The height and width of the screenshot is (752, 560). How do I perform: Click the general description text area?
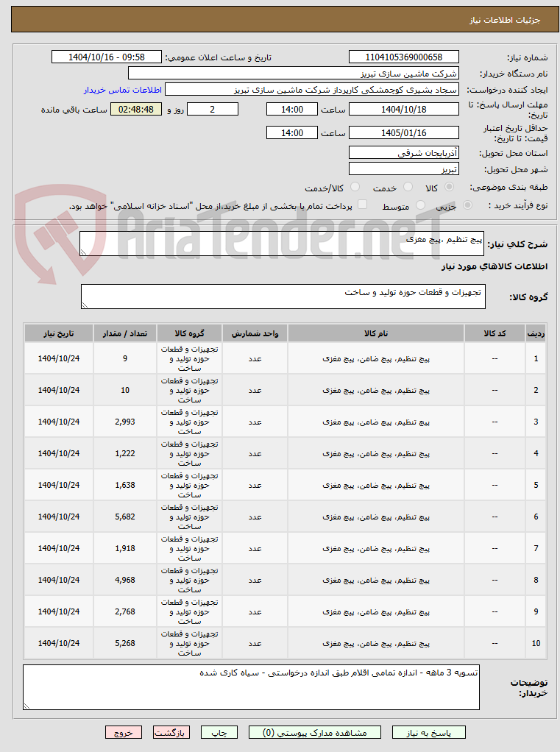point(282,244)
